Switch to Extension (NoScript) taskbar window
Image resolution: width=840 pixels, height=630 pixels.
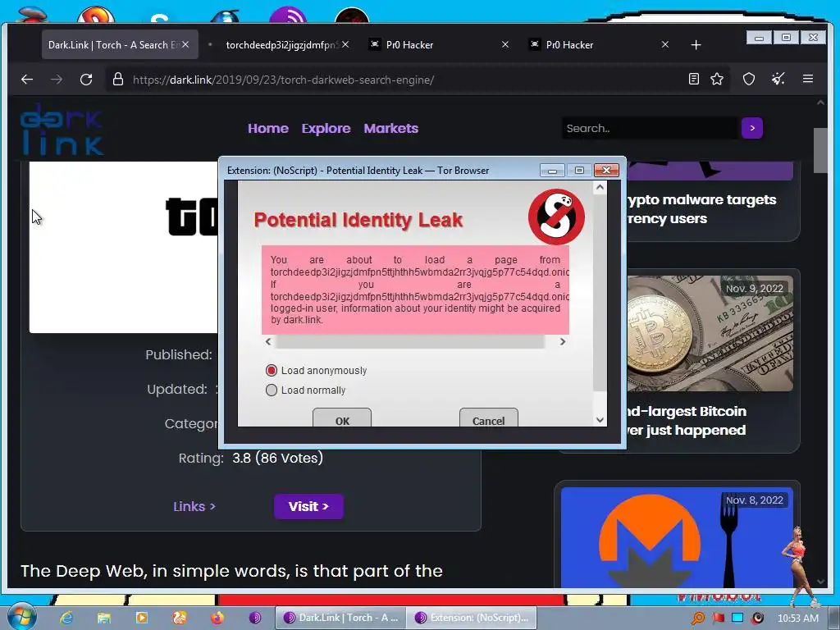coord(472,618)
